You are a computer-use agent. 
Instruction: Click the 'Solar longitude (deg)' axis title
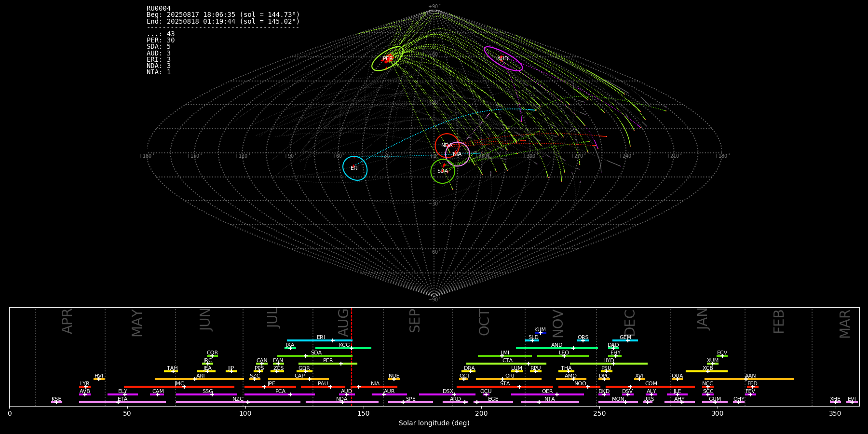434,423
